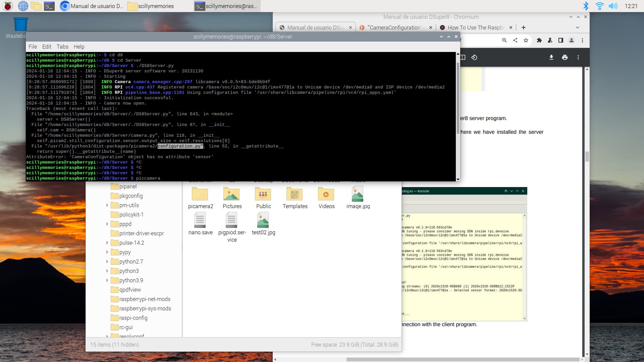644x362 pixels.
Task: Close the Manual de usuario tab
Action: coord(351,27)
